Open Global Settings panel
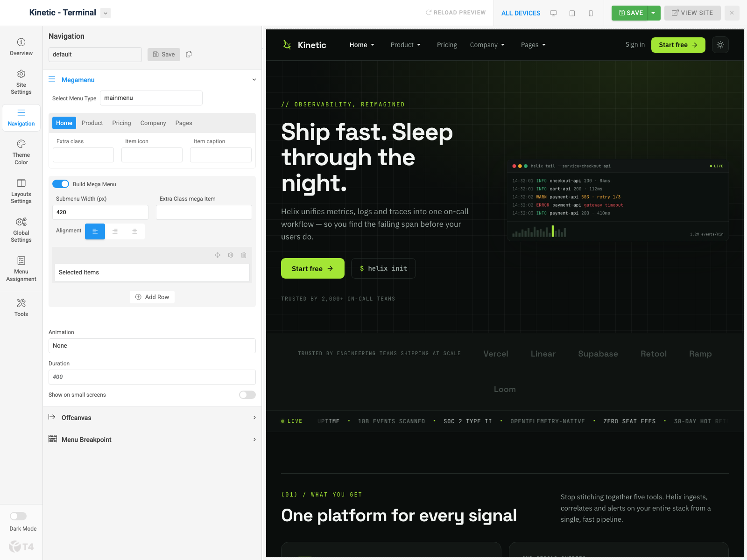The width and height of the screenshot is (747, 560). 21,230
